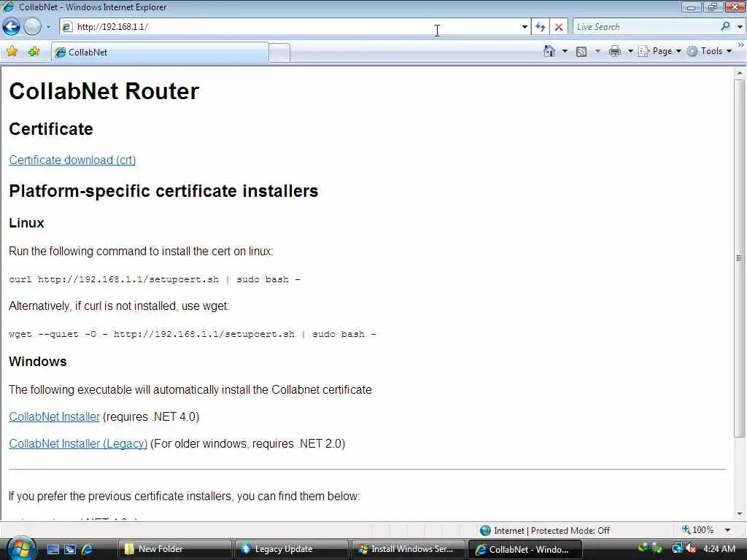Click the Add to Favorites icon
The width and height of the screenshot is (747, 560).
coord(34,52)
